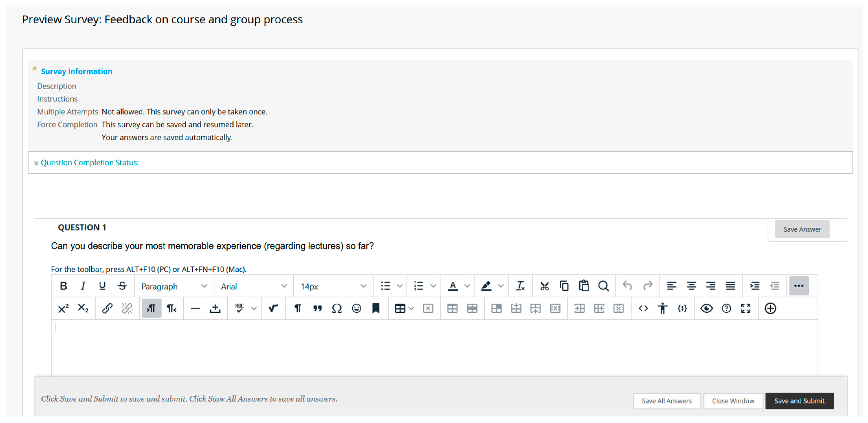This screenshot has width=868, height=423.
Task: Open the math equation editor
Action: (x=273, y=308)
